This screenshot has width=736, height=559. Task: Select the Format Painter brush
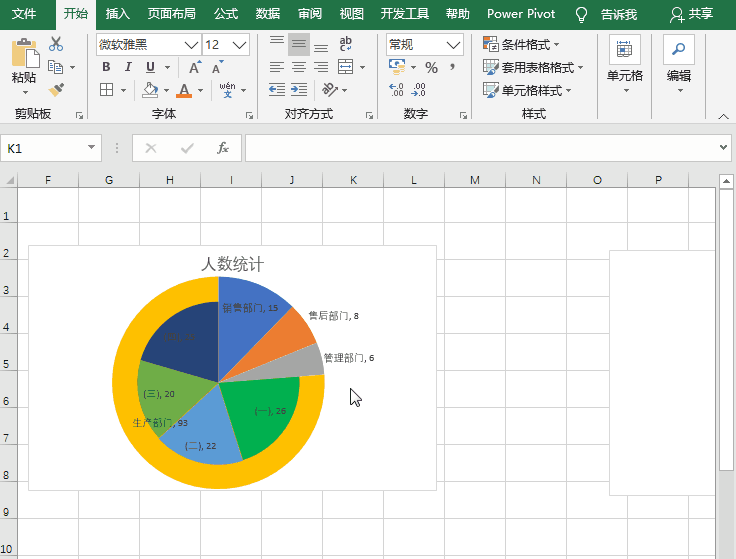coord(56,89)
